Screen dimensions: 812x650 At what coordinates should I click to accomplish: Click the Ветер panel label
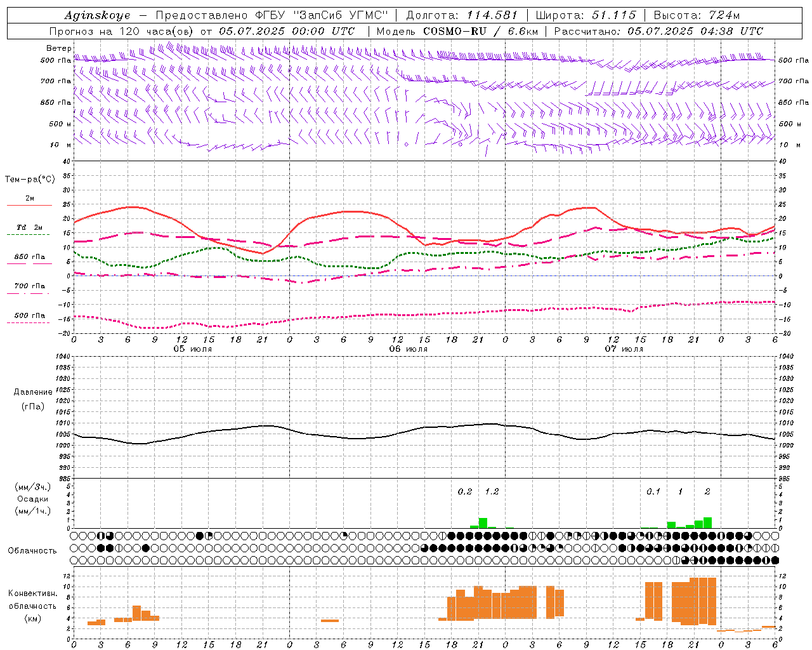[58, 48]
